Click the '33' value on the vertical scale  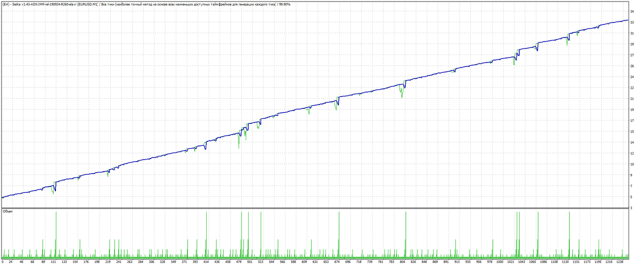coord(632,22)
